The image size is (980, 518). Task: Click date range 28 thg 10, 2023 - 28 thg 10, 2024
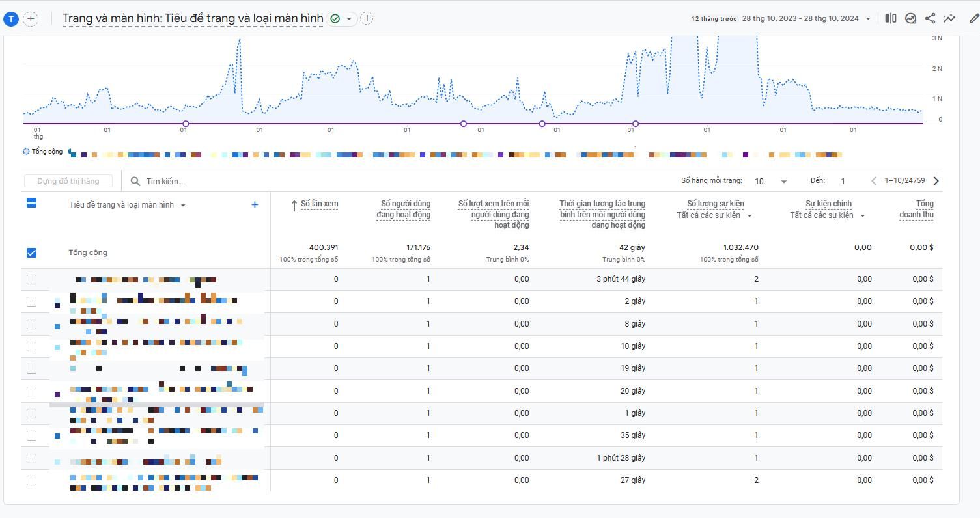[x=800, y=18]
